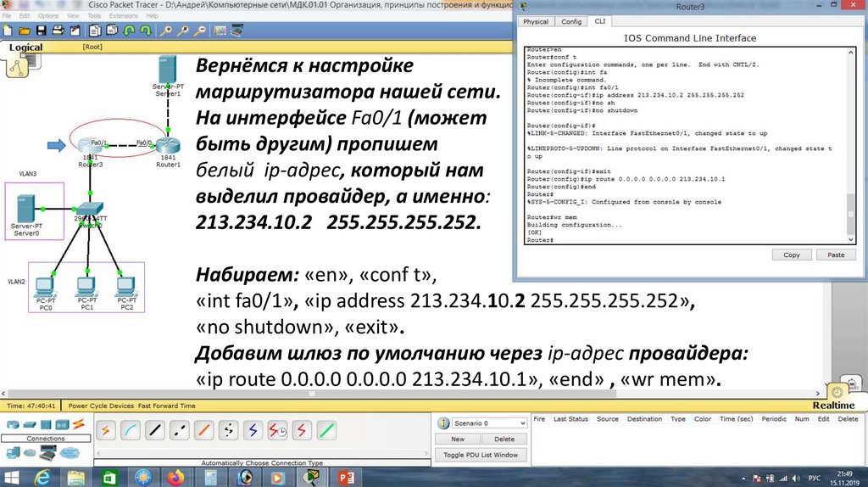Screen dimensions: 868x487
Task: Click the New scenario button
Action: (457, 439)
